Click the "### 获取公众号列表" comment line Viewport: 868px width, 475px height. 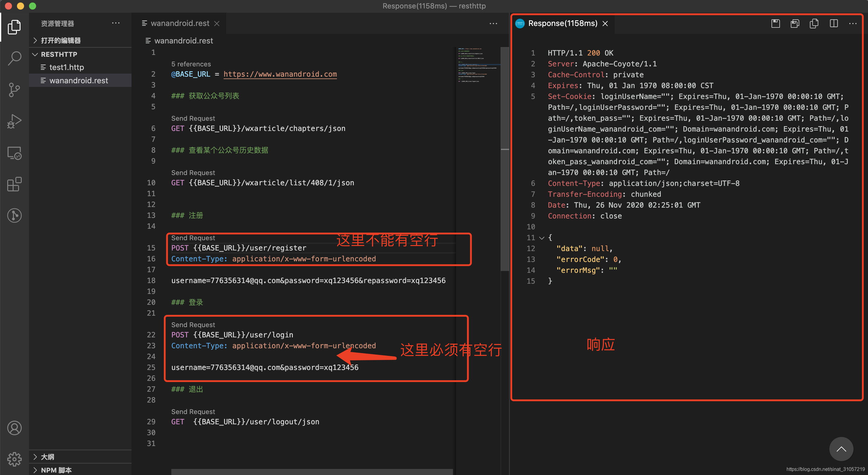[x=205, y=96]
